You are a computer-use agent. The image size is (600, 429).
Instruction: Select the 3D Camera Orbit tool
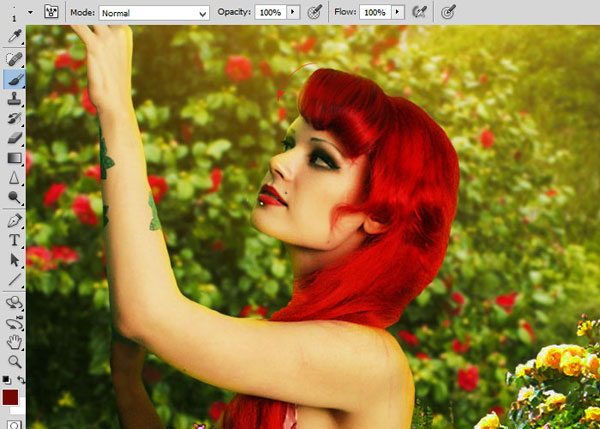(15, 323)
